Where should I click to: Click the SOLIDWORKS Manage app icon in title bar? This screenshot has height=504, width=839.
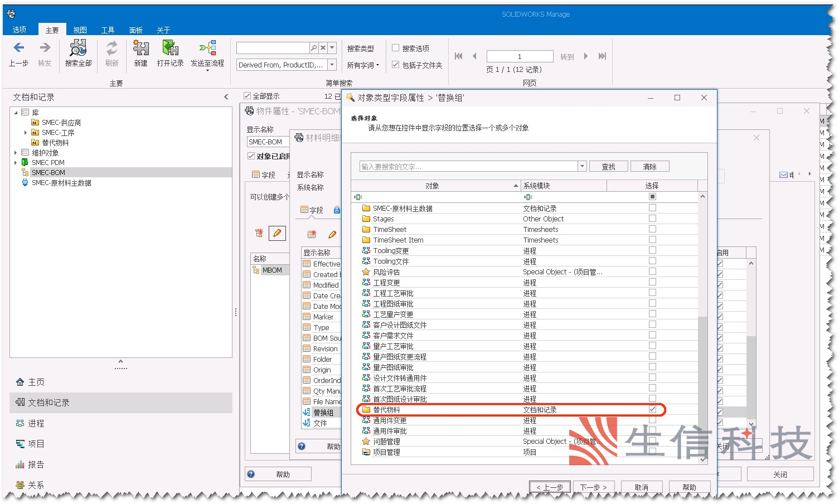pos(11,14)
